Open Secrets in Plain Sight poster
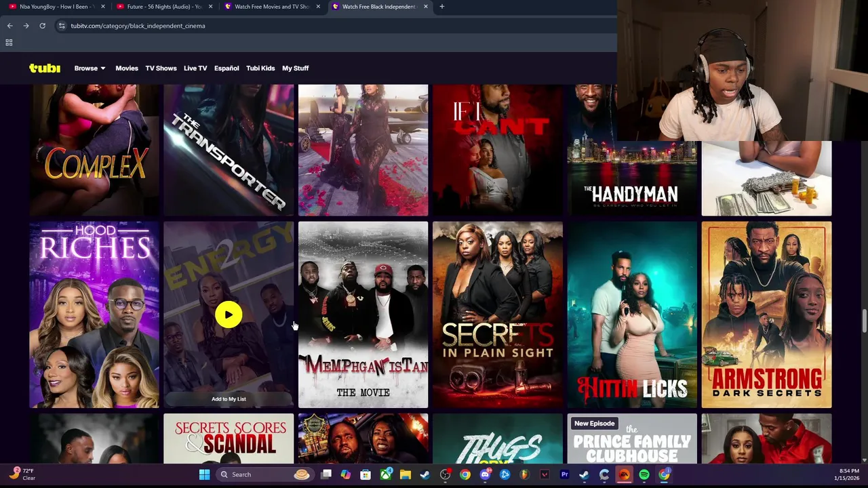868x488 pixels. tap(498, 314)
